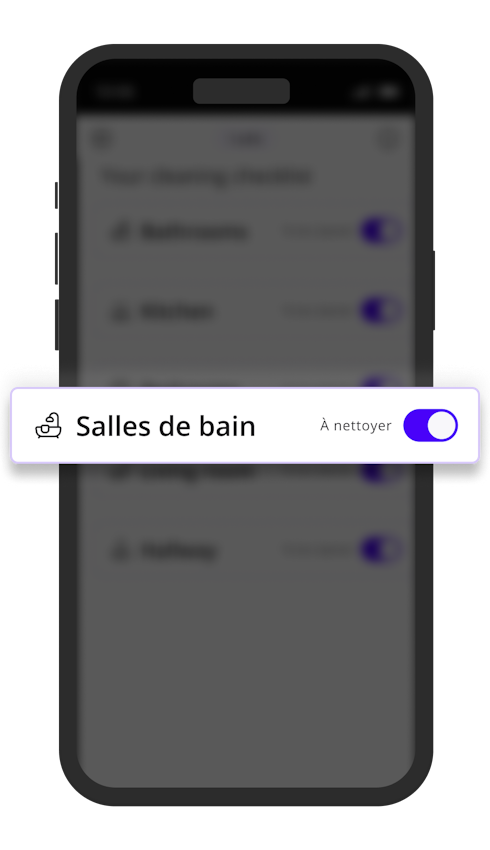490x850 pixels.
Task: Select the Salles de bain label
Action: (x=165, y=426)
